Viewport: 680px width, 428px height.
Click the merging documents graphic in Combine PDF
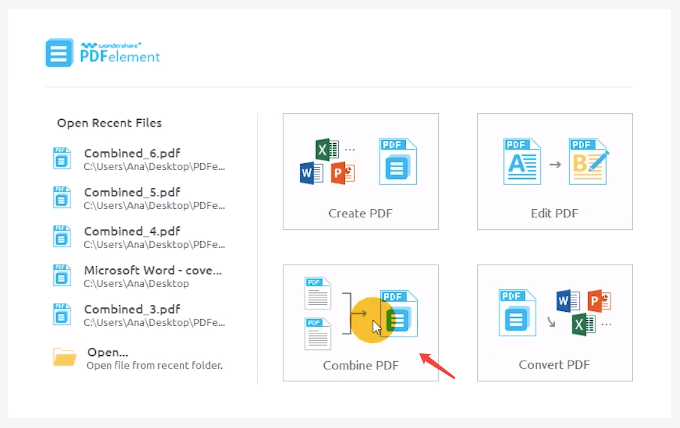coord(360,314)
